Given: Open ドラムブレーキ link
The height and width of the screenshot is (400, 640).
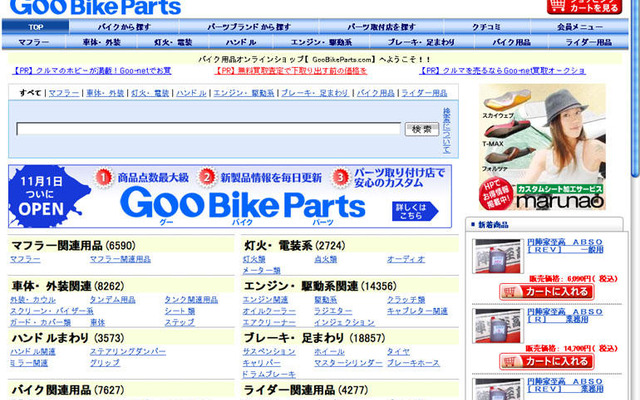Looking at the screenshot, I should pyautogui.click(x=269, y=374).
